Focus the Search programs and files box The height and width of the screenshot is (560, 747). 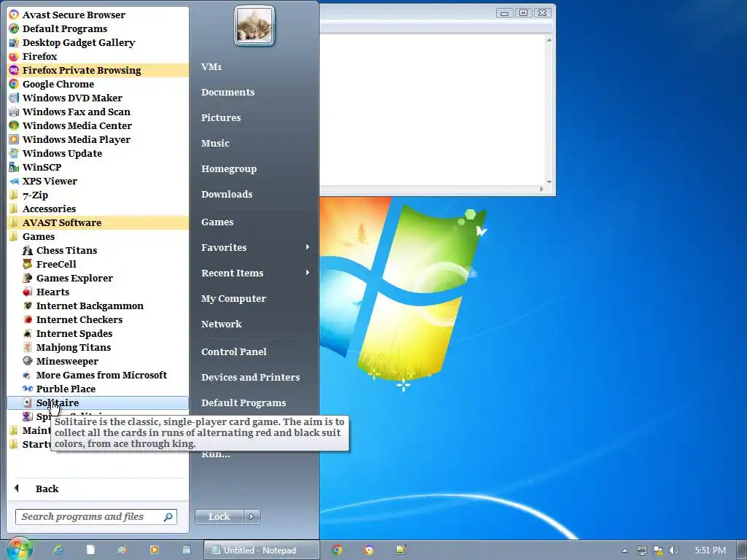point(96,517)
